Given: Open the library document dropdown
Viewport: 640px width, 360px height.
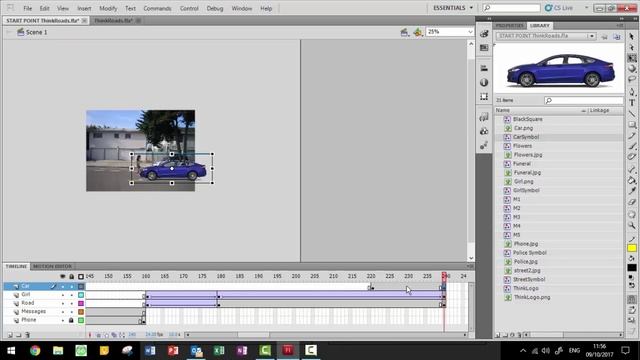Looking at the screenshot, I should click(591, 36).
